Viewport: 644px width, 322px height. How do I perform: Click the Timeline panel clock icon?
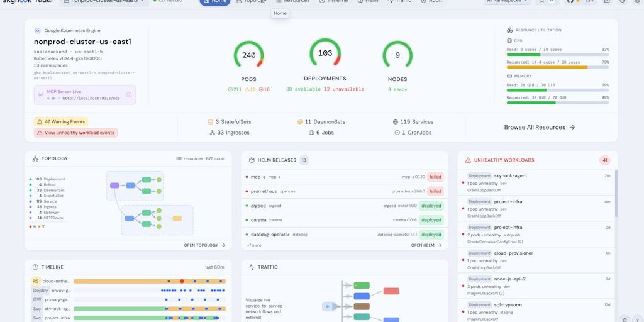pos(35,267)
